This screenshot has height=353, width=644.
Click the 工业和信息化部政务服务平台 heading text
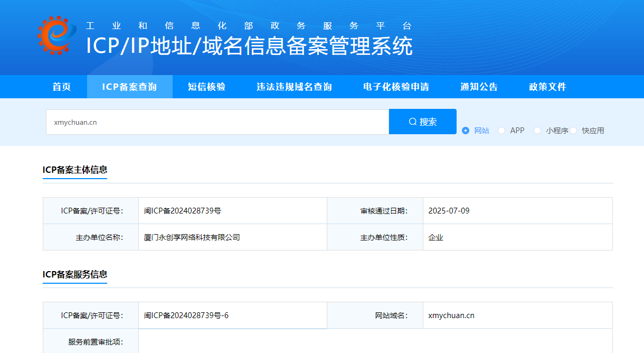point(249,25)
